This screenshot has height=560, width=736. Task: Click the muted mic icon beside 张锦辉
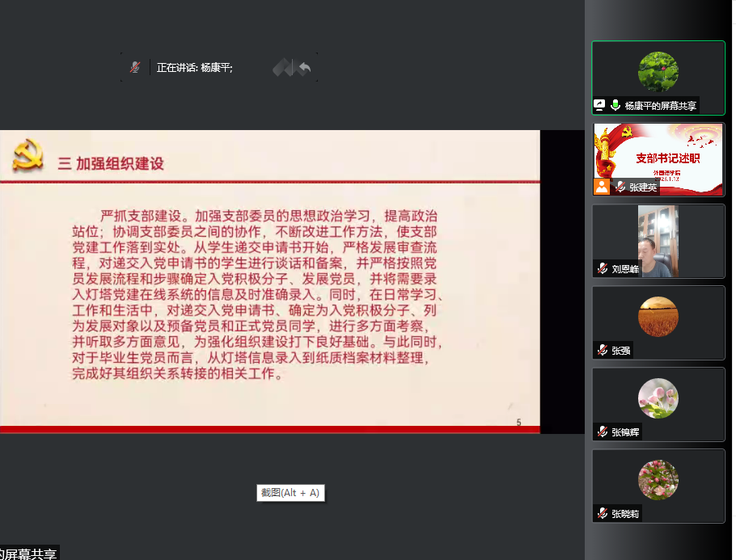[x=602, y=432]
